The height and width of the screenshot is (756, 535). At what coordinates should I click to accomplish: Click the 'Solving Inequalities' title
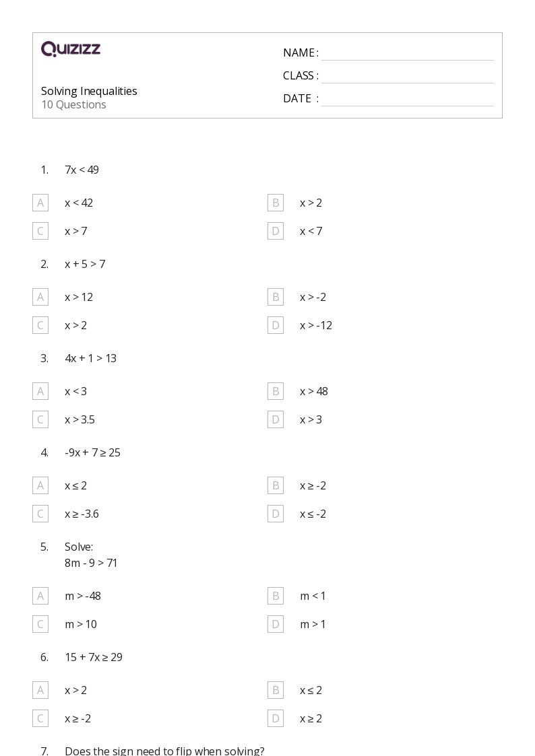pyautogui.click(x=89, y=91)
